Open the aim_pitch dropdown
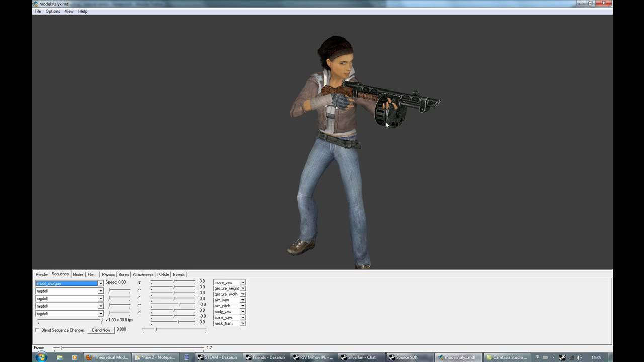Image resolution: width=644 pixels, height=362 pixels. pyautogui.click(x=243, y=306)
